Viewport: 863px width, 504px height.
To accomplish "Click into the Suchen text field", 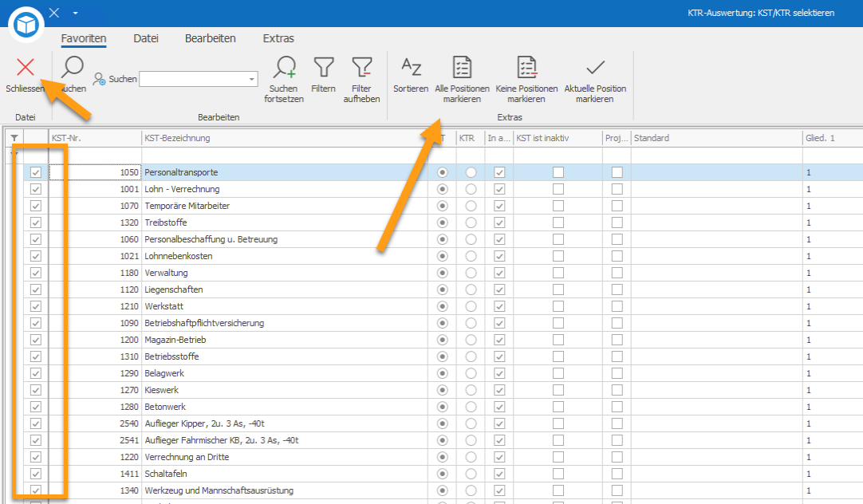I will [x=193, y=79].
